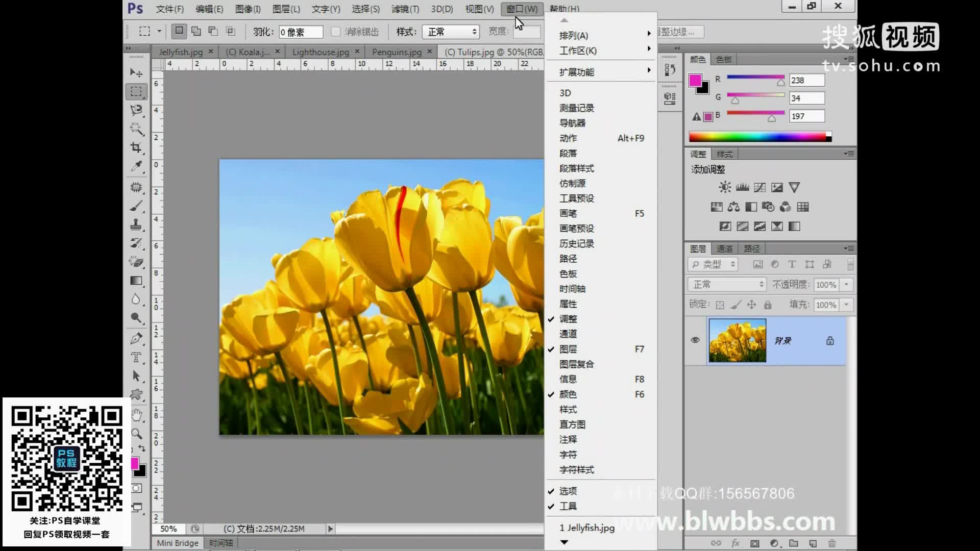The height and width of the screenshot is (551, 980).
Task: Toggle 颜色 panel in Window menu
Action: click(601, 394)
